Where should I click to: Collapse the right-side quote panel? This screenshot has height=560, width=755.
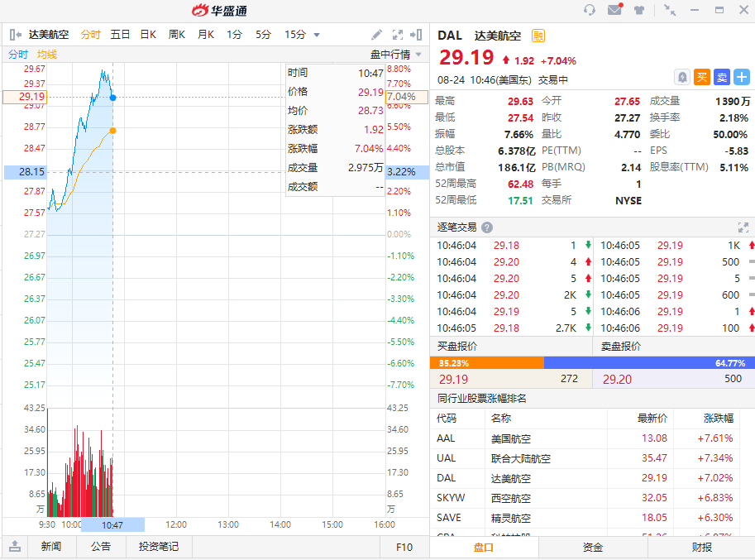pos(418,35)
